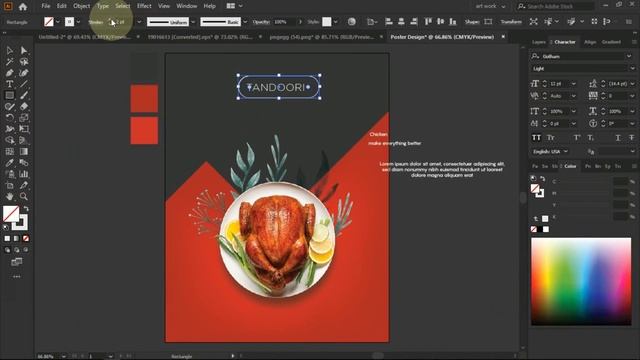
Task: Swap fill and stroke in toolbar
Action: pos(26,209)
